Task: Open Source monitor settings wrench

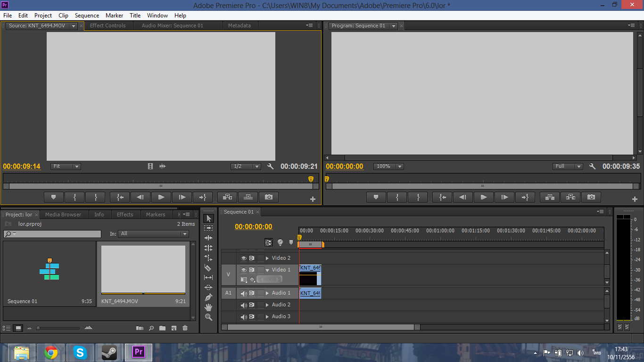Action: (x=270, y=166)
